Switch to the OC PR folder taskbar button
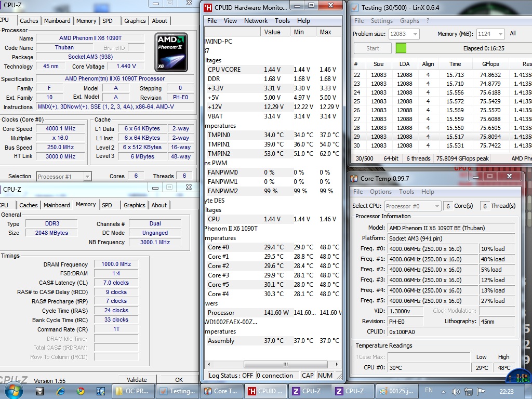The image size is (532, 399). pos(132,391)
